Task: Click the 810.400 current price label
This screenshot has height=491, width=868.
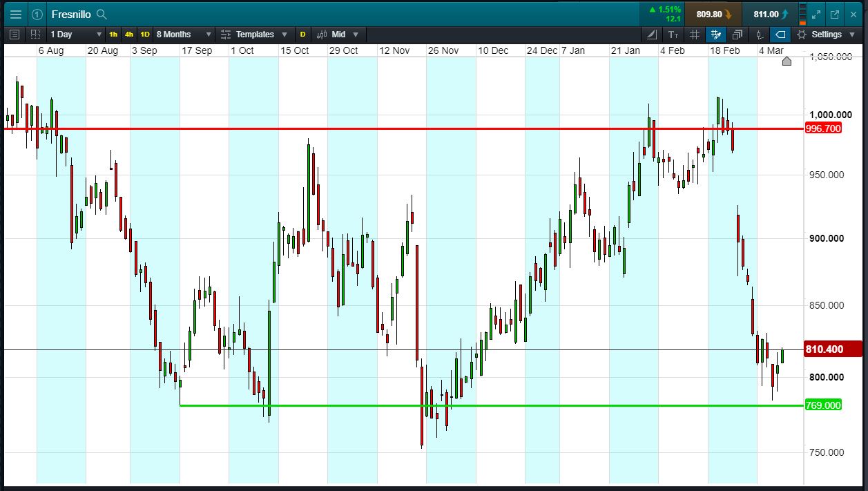Action: [x=833, y=349]
